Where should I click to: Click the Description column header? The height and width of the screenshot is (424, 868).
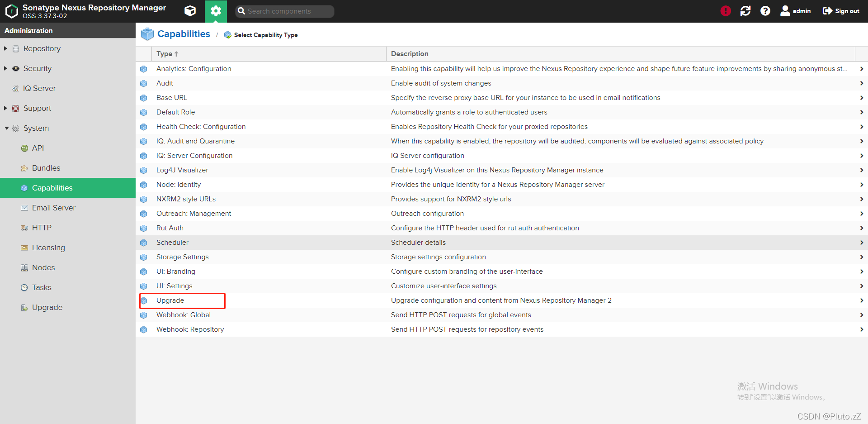621,54
